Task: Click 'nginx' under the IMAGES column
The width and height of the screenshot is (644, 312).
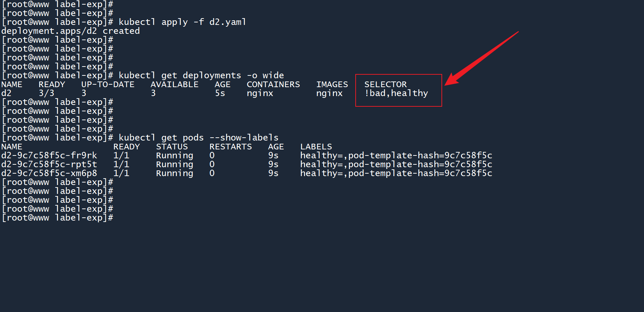Action: (329, 93)
